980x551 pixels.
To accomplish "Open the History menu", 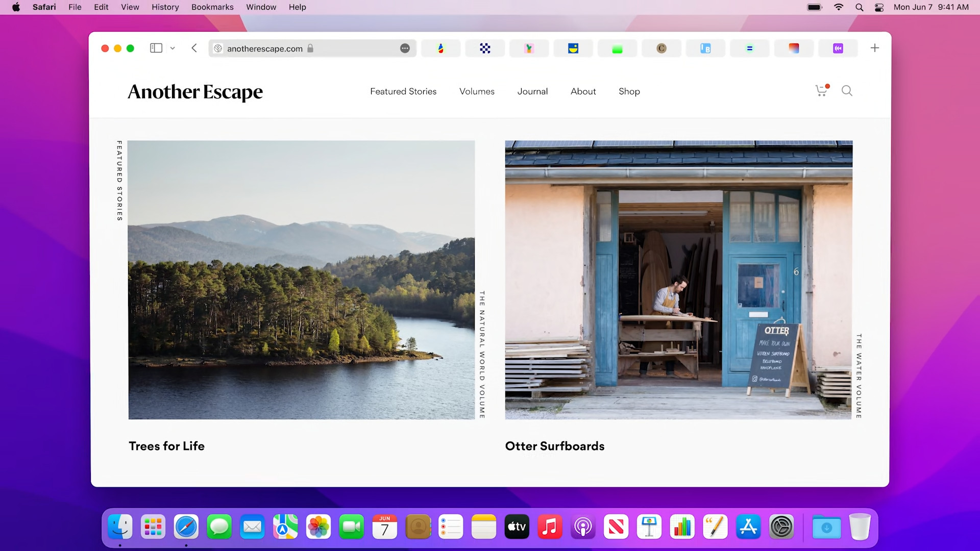I will (164, 7).
